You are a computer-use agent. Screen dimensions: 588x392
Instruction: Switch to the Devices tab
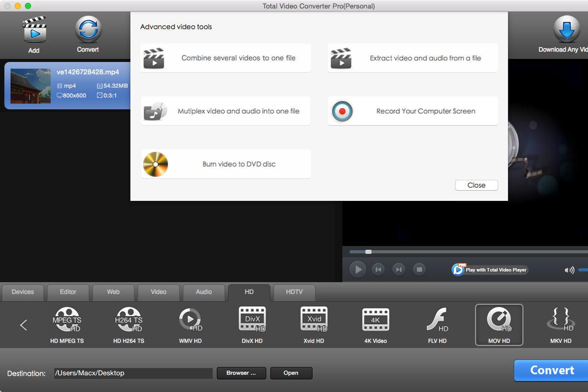tap(23, 292)
